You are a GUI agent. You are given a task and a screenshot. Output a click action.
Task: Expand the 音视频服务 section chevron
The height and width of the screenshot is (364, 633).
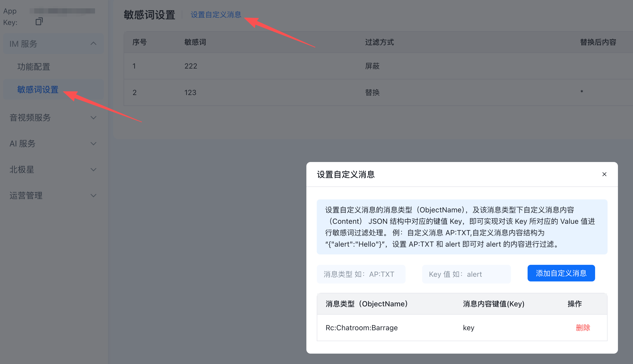(x=93, y=118)
